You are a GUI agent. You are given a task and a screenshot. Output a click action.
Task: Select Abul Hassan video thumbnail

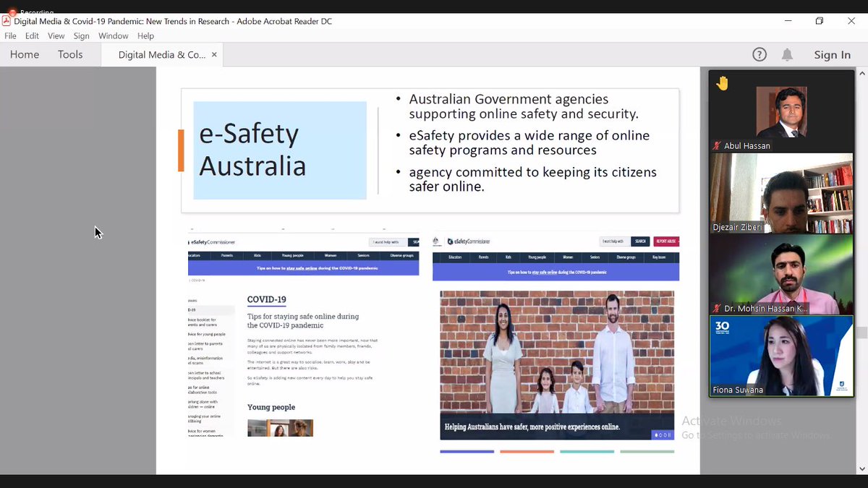781,111
